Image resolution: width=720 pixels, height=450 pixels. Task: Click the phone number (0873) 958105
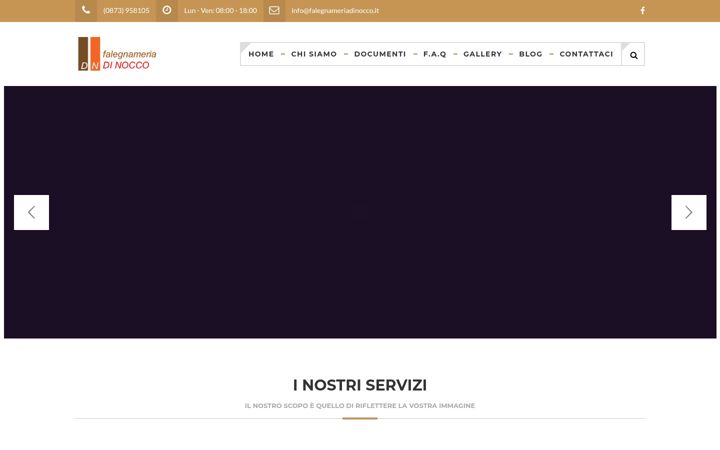click(x=126, y=11)
